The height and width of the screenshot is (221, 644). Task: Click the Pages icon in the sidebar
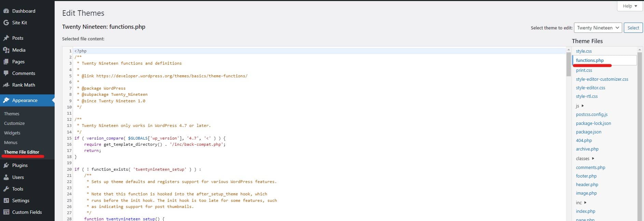pos(6,62)
